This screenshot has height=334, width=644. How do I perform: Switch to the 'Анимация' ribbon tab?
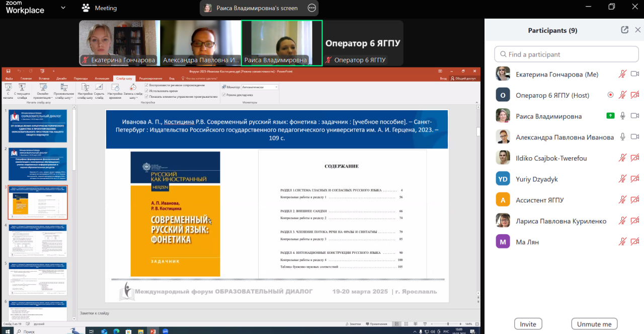click(x=102, y=79)
